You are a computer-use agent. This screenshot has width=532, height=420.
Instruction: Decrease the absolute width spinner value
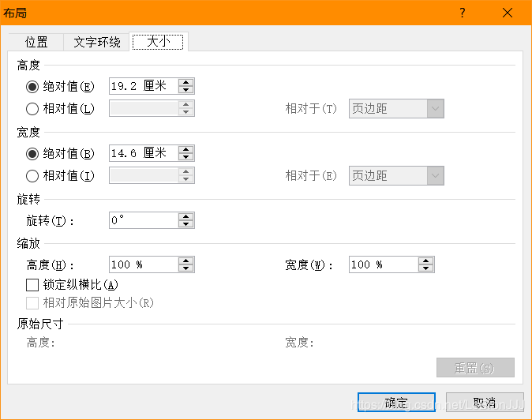coord(185,157)
